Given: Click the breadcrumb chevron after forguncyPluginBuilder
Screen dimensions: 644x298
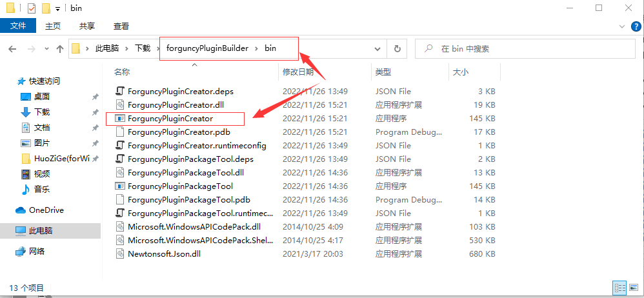Looking at the screenshot, I should tap(256, 48).
